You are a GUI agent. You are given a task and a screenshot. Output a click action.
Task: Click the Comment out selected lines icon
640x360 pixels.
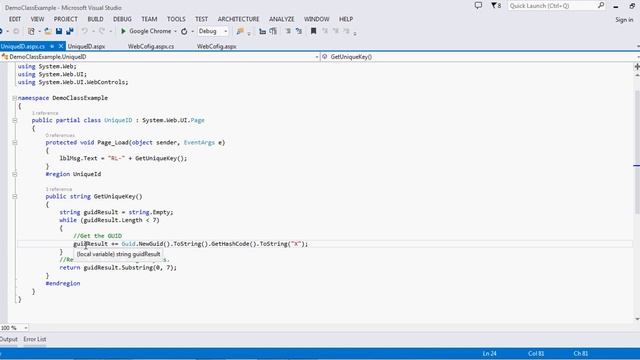point(288,31)
